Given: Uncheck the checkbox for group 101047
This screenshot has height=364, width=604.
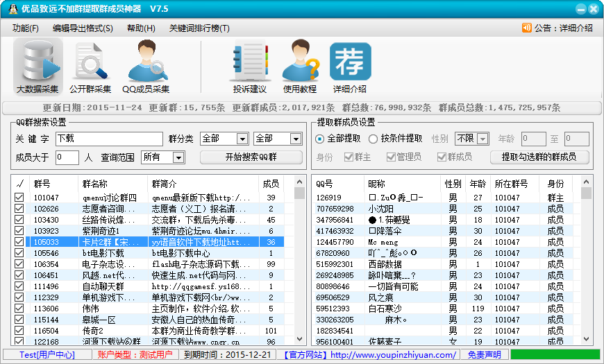Looking at the screenshot, I should (19, 198).
